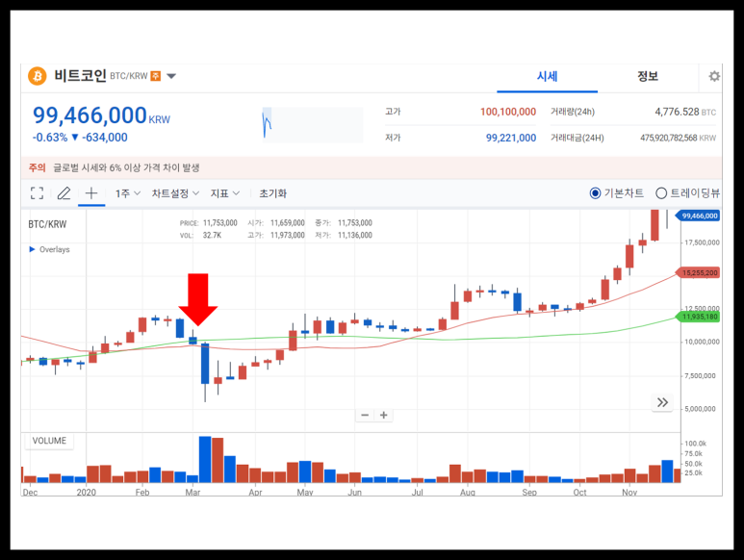Click the VOL 32.7K readout
The width and height of the screenshot is (744, 560).
(x=201, y=235)
